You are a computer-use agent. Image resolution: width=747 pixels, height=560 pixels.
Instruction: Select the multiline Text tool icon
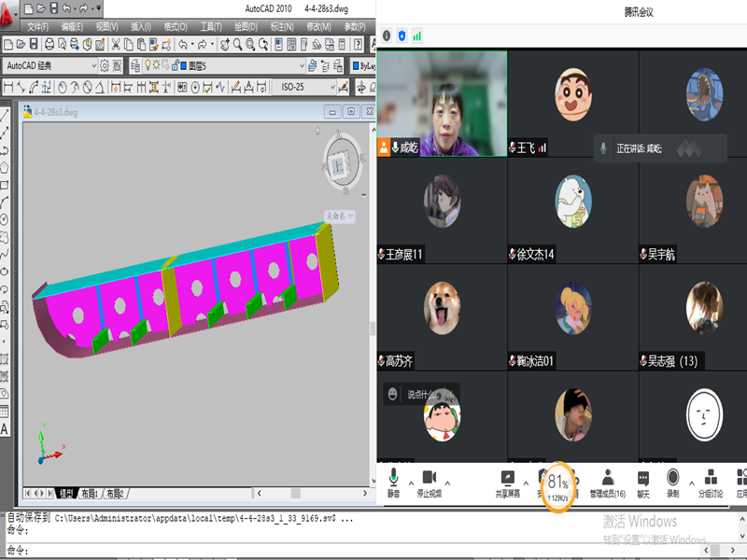[5, 428]
